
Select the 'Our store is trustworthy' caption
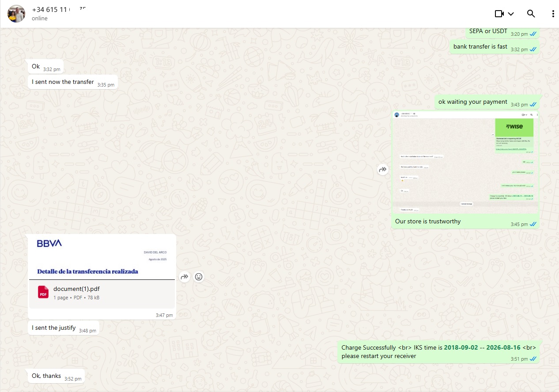427,221
